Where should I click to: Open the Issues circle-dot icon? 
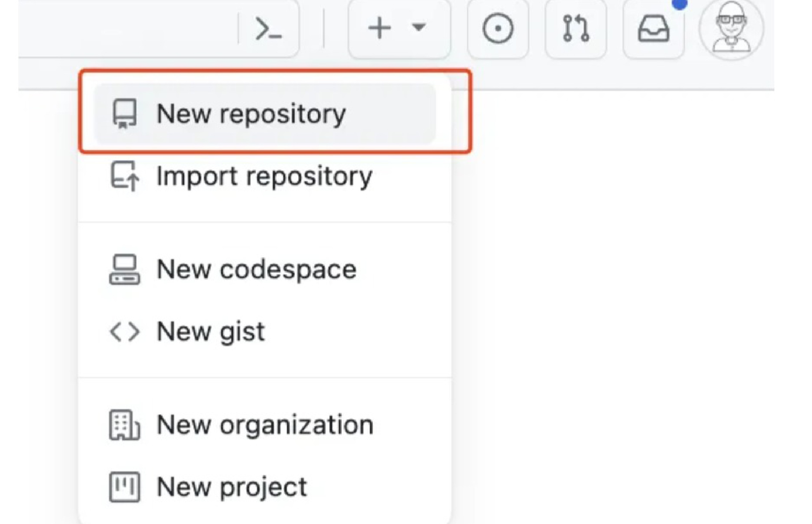point(498,29)
